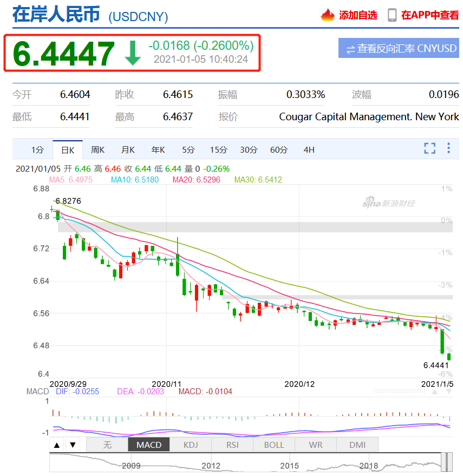The height and width of the screenshot is (476, 463).
Task: Select the 4H timeframe tab
Action: click(309, 149)
